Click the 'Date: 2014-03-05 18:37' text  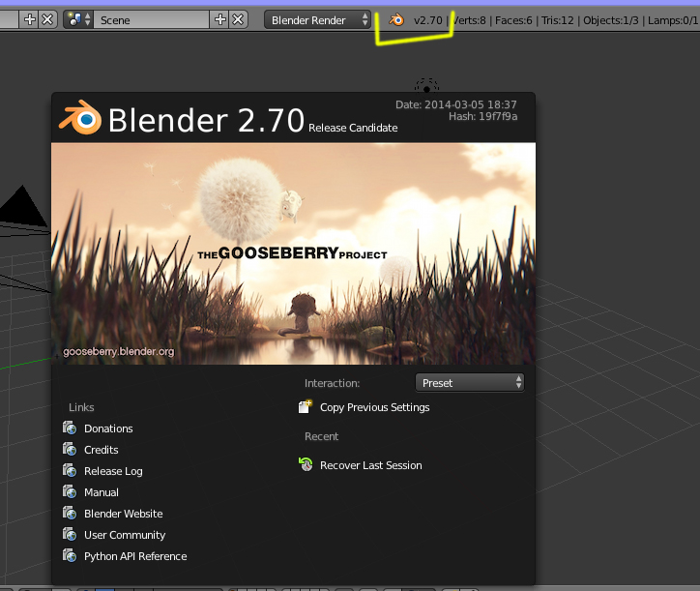click(x=456, y=104)
